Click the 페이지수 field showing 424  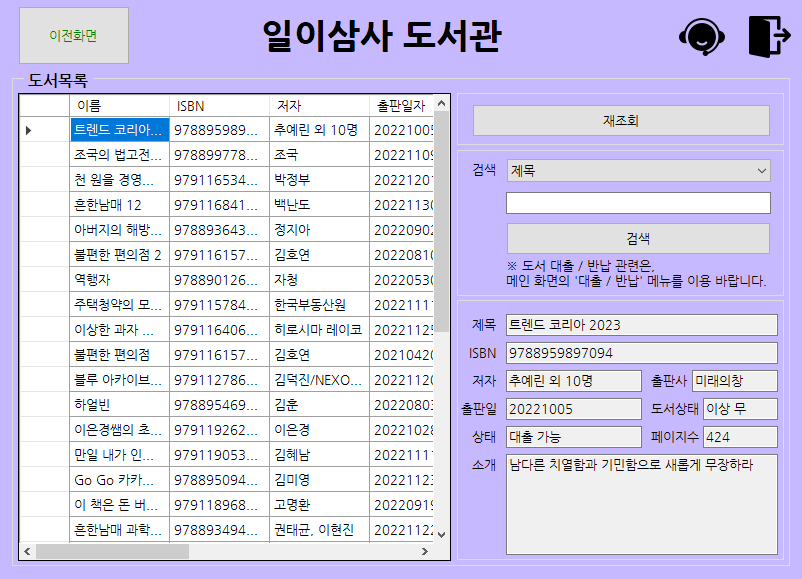tap(742, 436)
